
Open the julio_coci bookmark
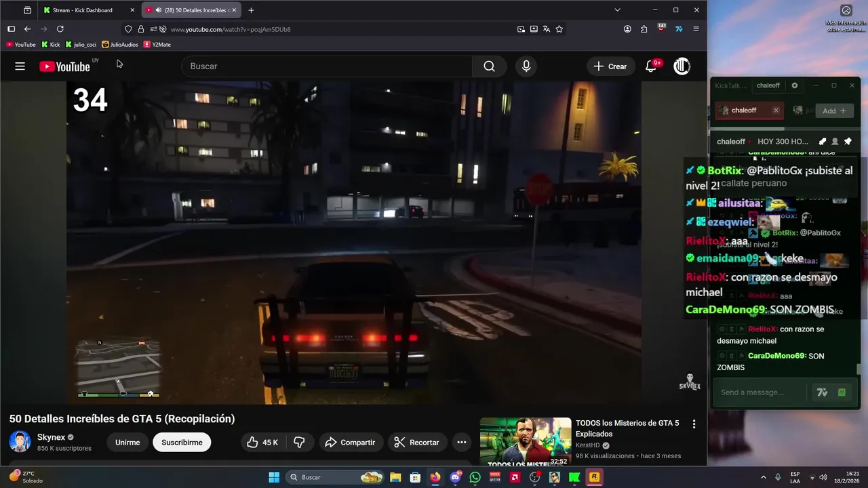pos(81,45)
